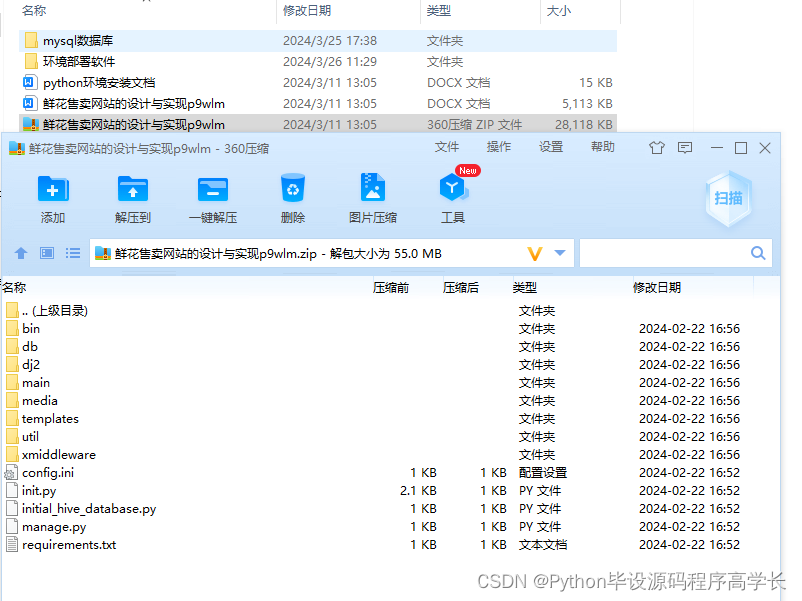Switch to the icon view mode button

click(x=47, y=253)
